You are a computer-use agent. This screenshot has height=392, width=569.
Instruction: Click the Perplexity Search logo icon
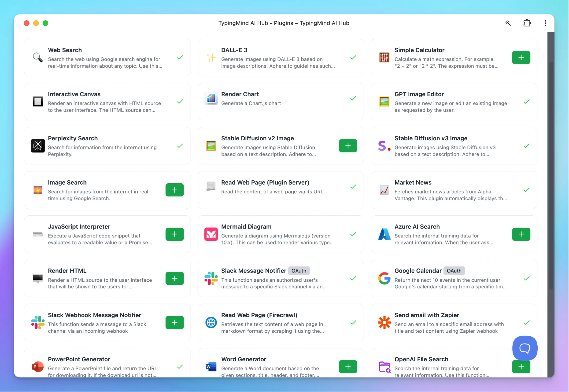[x=38, y=146]
